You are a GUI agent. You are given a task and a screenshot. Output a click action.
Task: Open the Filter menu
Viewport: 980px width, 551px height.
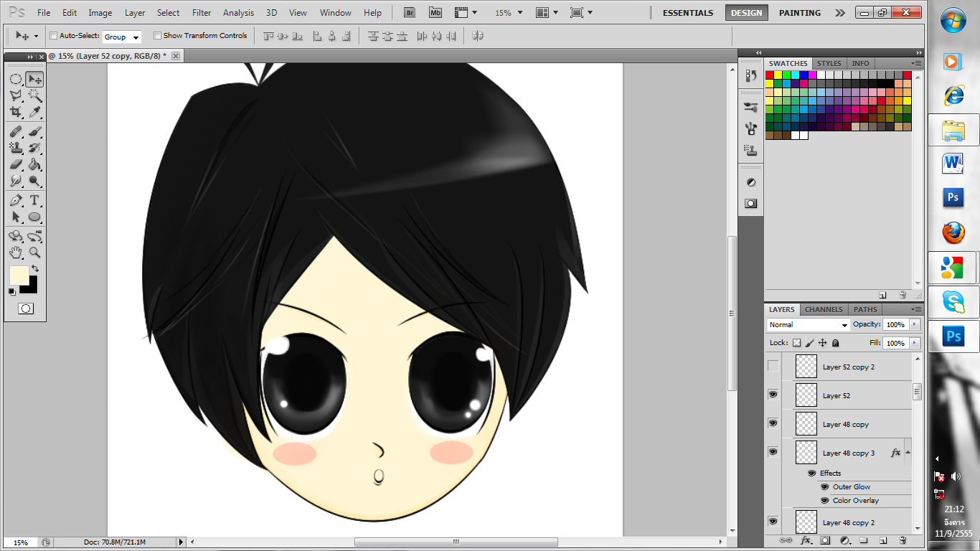coord(202,13)
